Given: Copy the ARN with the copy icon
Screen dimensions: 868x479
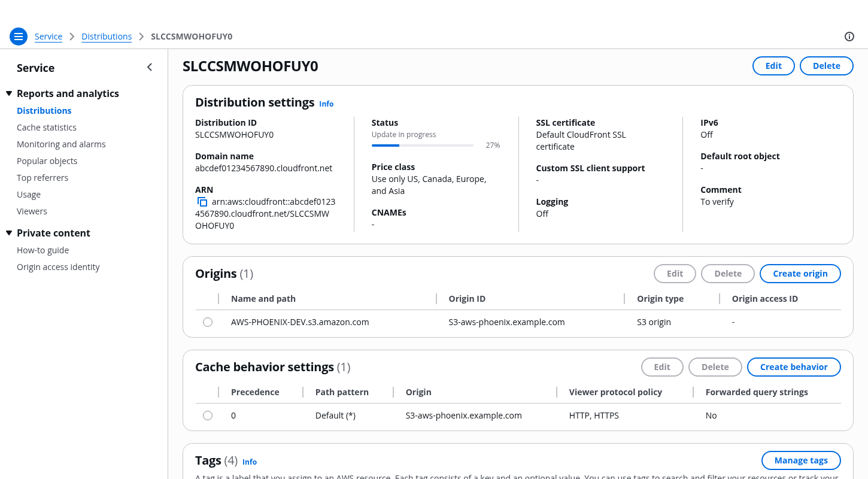Looking at the screenshot, I should point(202,202).
